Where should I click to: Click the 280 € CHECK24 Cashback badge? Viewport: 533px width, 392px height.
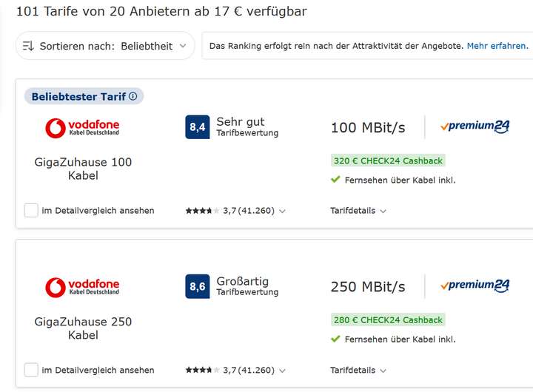click(388, 320)
